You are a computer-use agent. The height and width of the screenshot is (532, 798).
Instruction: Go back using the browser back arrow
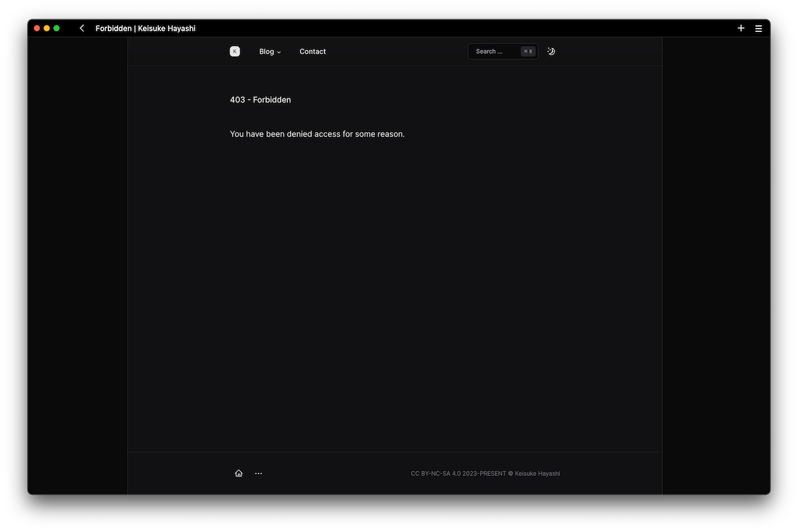point(82,29)
